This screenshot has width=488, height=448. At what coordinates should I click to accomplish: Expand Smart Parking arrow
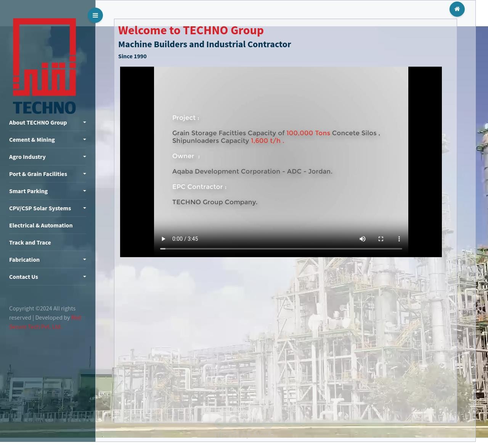[85, 191]
